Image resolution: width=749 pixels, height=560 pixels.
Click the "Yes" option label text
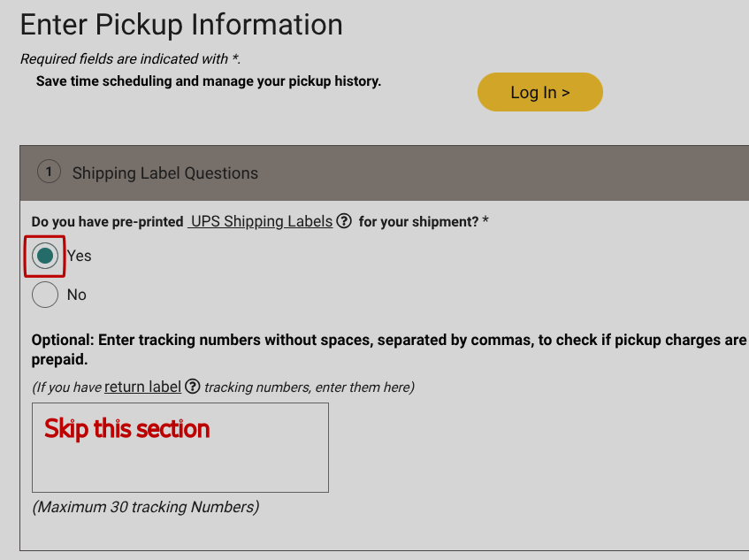(80, 256)
